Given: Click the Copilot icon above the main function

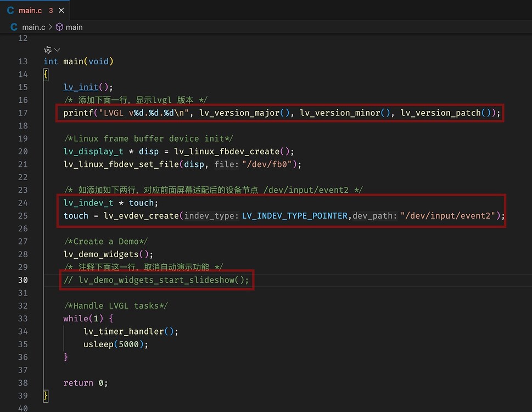Looking at the screenshot, I should click(48, 49).
